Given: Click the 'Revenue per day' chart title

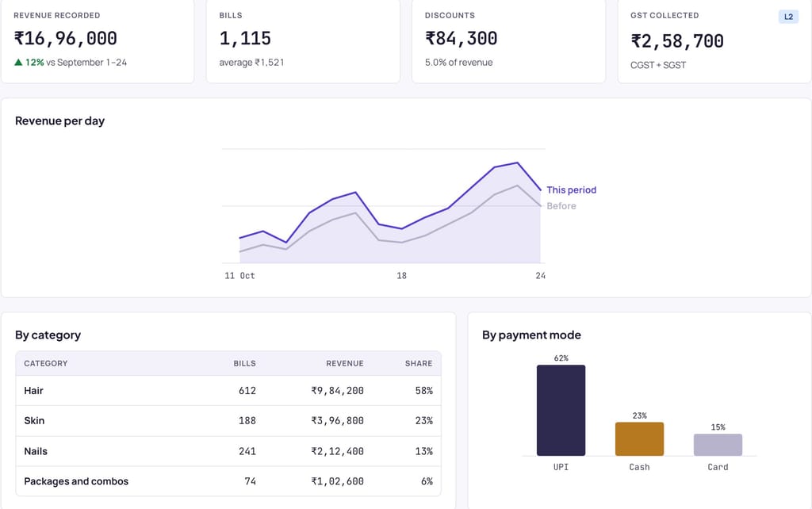Looking at the screenshot, I should click(x=59, y=121).
